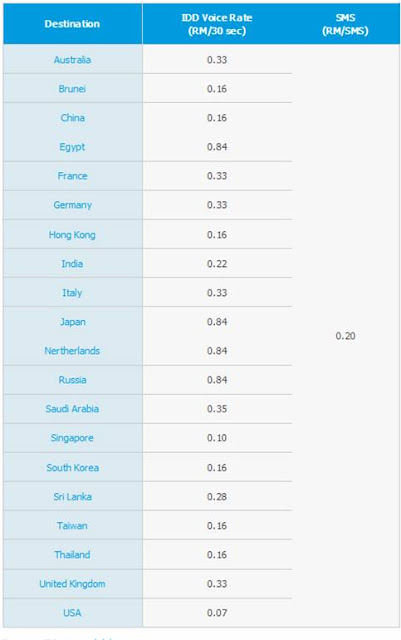401x640 pixels.
Task: Click the China destination entry
Action: point(72,118)
